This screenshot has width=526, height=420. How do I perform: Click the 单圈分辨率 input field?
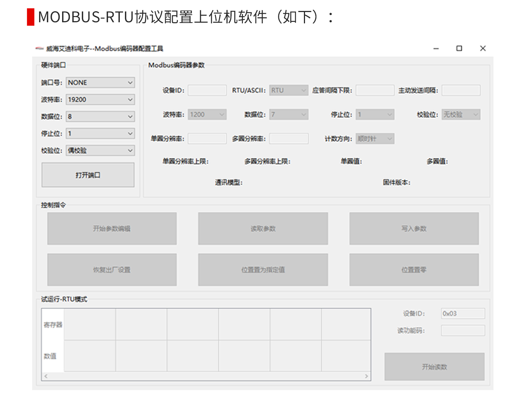pyautogui.click(x=207, y=139)
